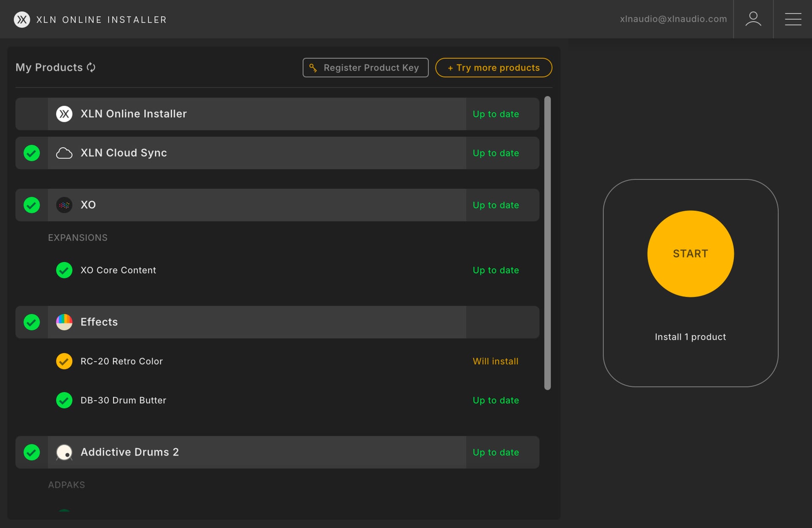The image size is (812, 528).
Task: Select XO Core Content label
Action: coord(118,270)
